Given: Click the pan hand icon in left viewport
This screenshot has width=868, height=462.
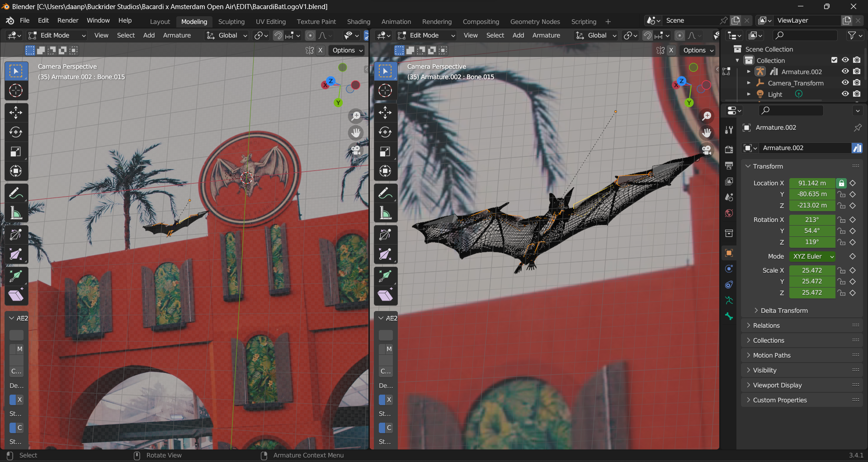Looking at the screenshot, I should tap(356, 132).
